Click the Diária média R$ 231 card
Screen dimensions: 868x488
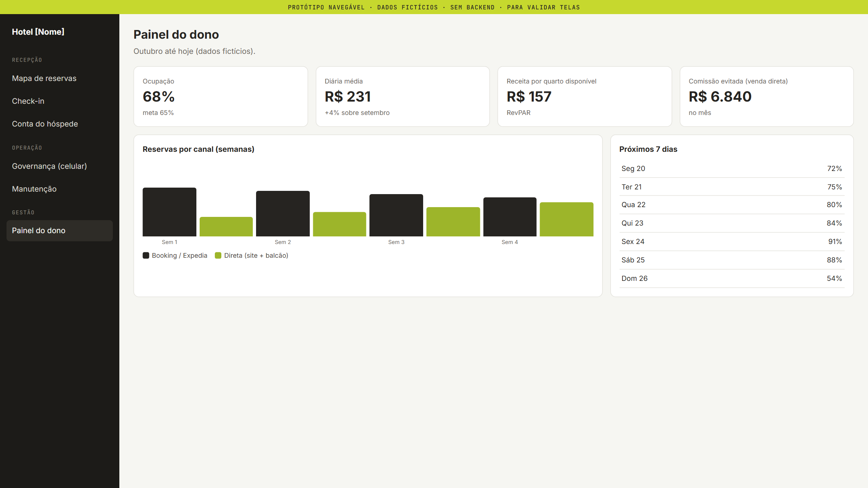403,97
